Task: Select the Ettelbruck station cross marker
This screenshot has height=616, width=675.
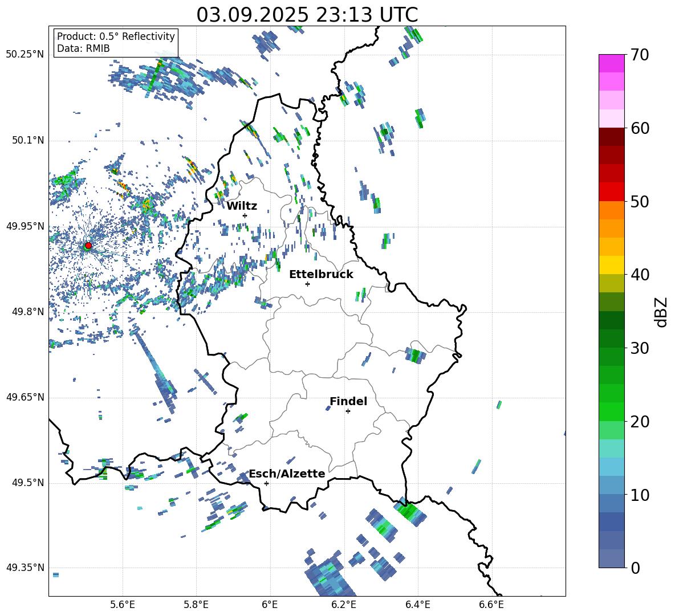Action: [307, 284]
